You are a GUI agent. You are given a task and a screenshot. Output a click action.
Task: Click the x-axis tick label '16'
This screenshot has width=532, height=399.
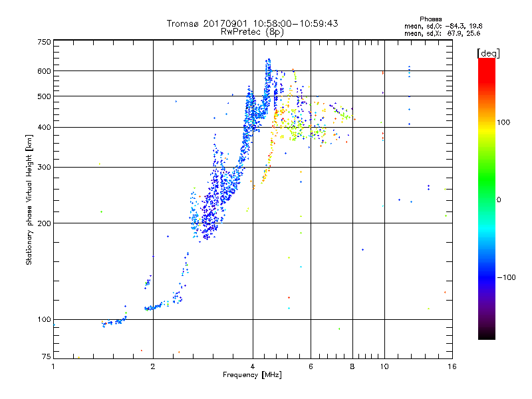(x=452, y=366)
